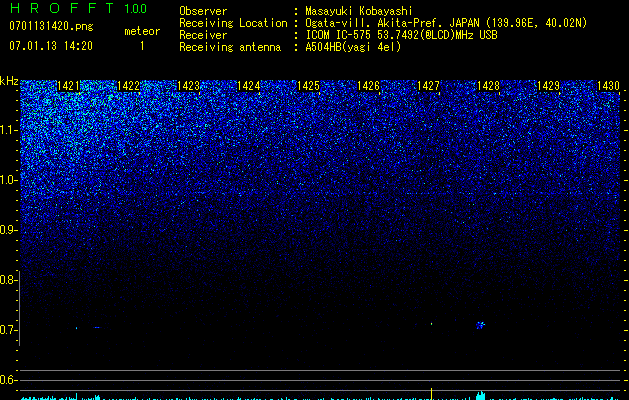629x400 pixels.
Task: Click time marker 1427 on the spectrogram
Action: coord(428,86)
